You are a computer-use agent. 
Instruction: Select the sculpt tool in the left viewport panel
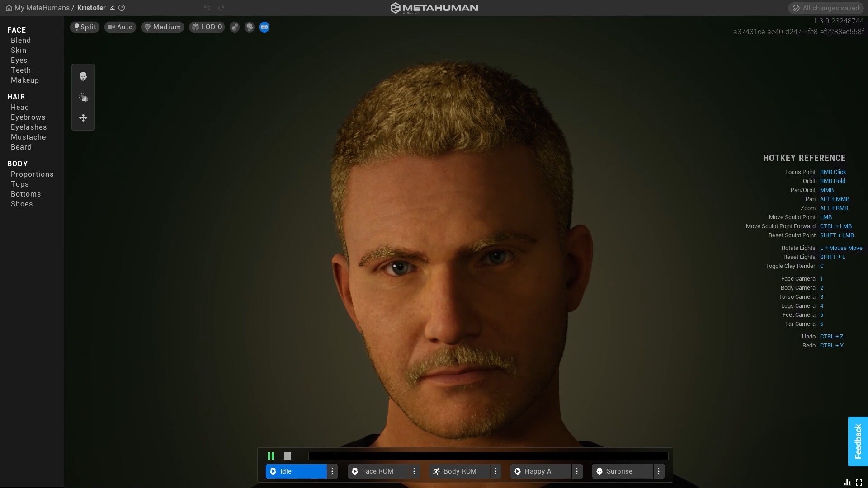(x=83, y=76)
